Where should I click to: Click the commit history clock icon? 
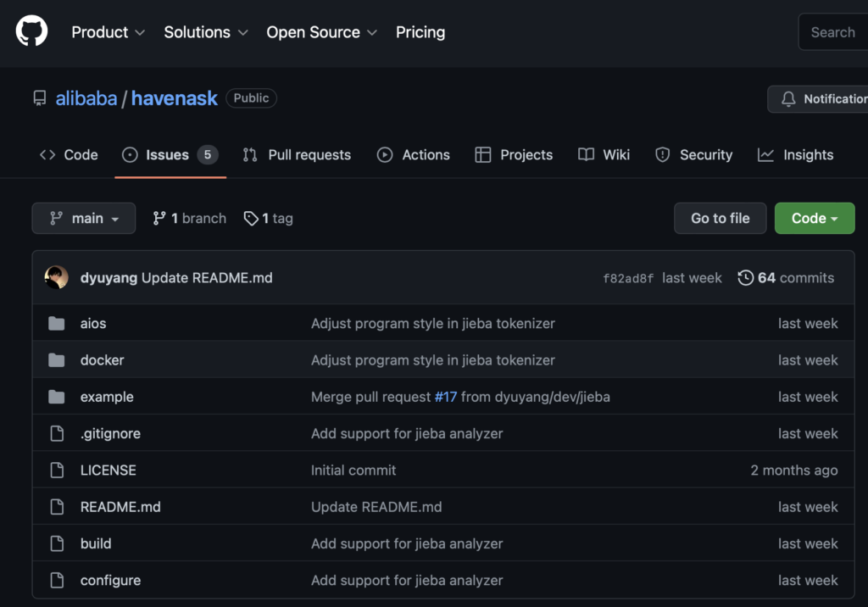tap(746, 278)
